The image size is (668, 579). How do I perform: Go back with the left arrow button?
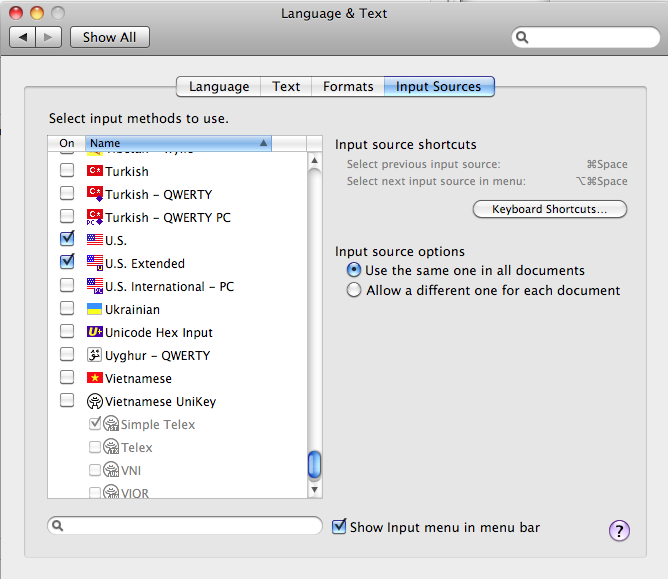pos(23,37)
